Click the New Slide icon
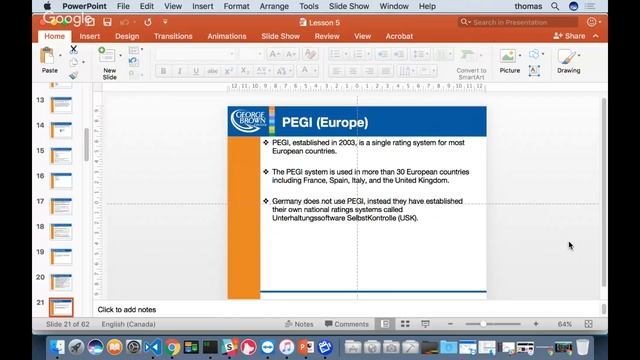Screen dimensions: 640x360 tap(107, 55)
